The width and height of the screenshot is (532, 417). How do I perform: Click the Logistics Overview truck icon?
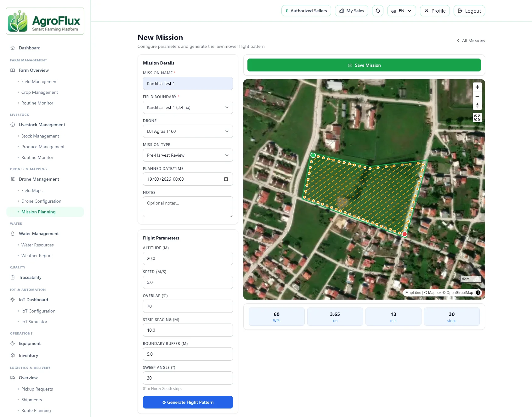coord(13,378)
